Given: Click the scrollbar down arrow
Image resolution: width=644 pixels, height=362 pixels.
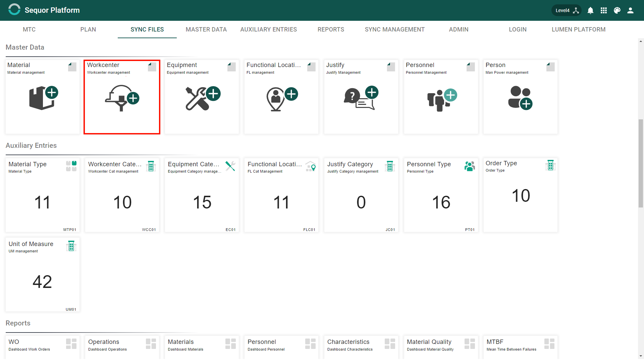Looking at the screenshot, I should tap(641, 356).
